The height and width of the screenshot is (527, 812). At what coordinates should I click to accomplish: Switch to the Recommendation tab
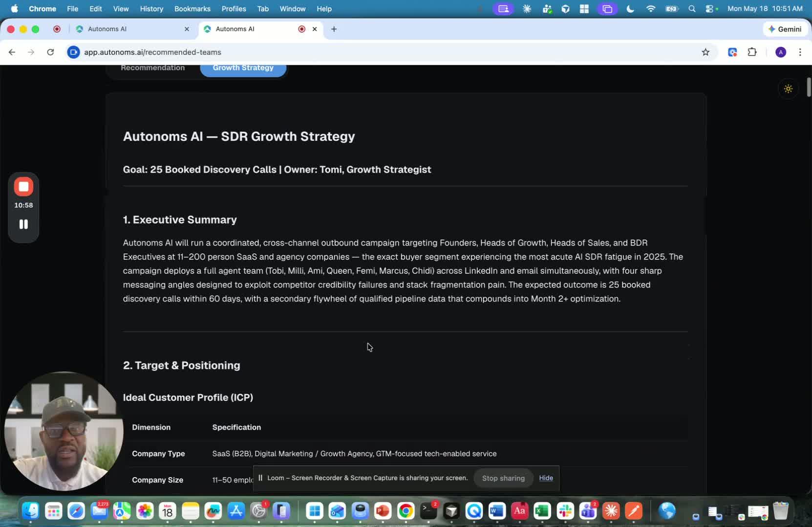(x=152, y=68)
